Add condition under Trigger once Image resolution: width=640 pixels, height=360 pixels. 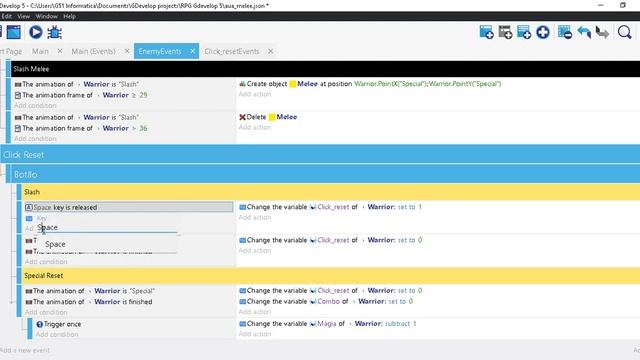(57, 334)
